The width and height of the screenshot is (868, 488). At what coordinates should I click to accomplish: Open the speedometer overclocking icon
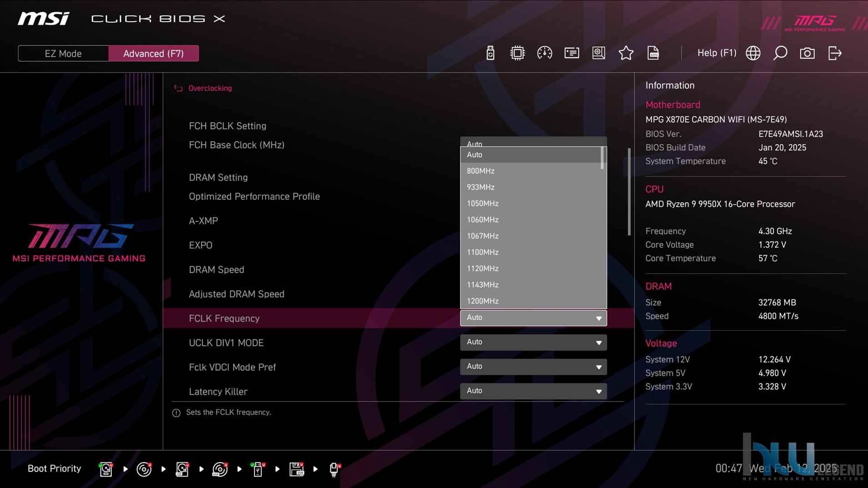click(x=544, y=53)
